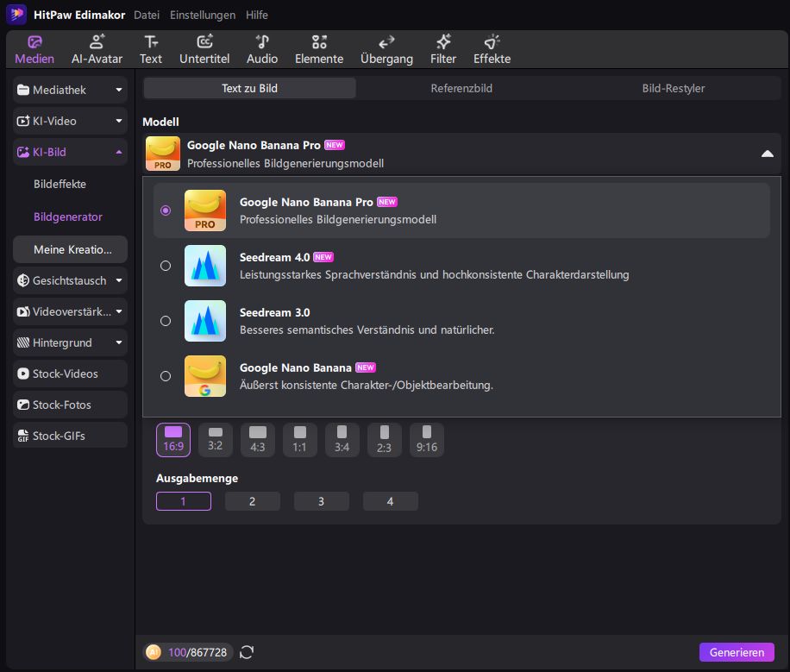Open Bildeffekte in the sidebar
790x672 pixels.
[x=60, y=184]
